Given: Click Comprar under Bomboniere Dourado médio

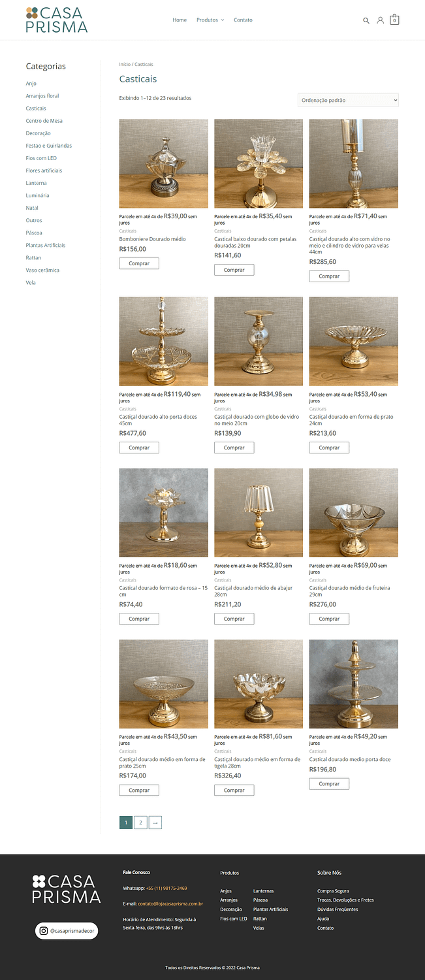Looking at the screenshot, I should coord(139,263).
